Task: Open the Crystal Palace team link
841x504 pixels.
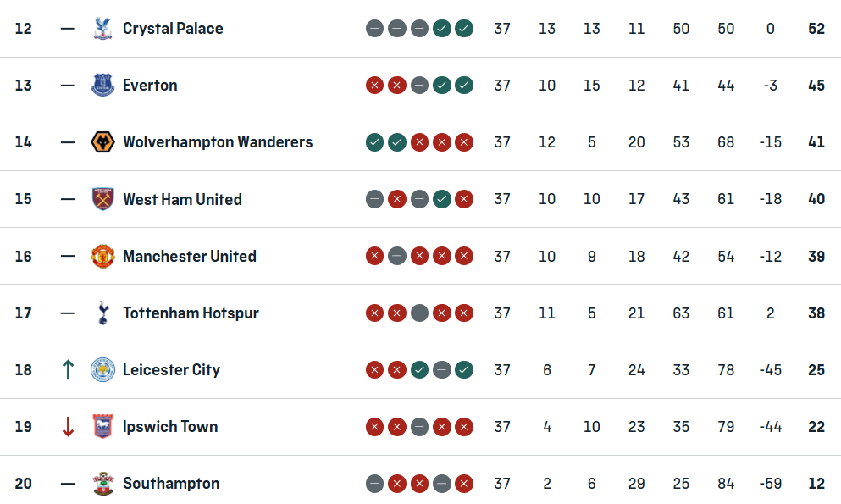Action: [173, 29]
